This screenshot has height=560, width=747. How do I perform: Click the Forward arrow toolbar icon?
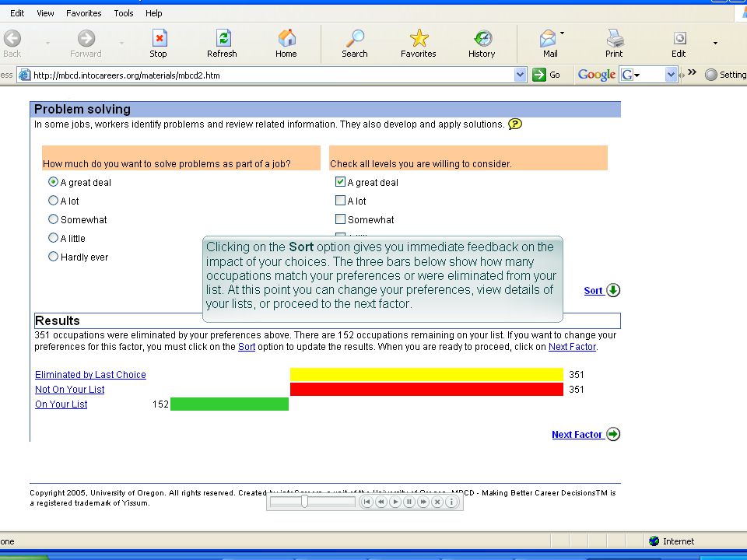(86, 39)
